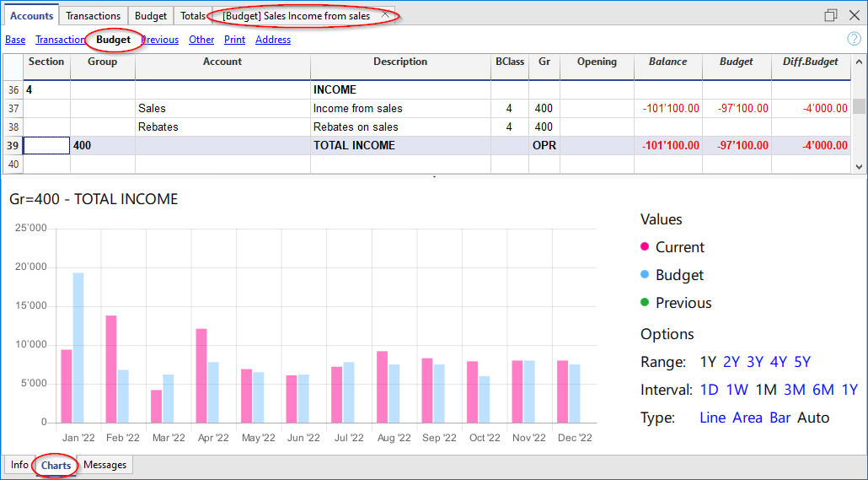Toggle the Previous series green dot
This screenshot has width=868, height=480.
(645, 303)
